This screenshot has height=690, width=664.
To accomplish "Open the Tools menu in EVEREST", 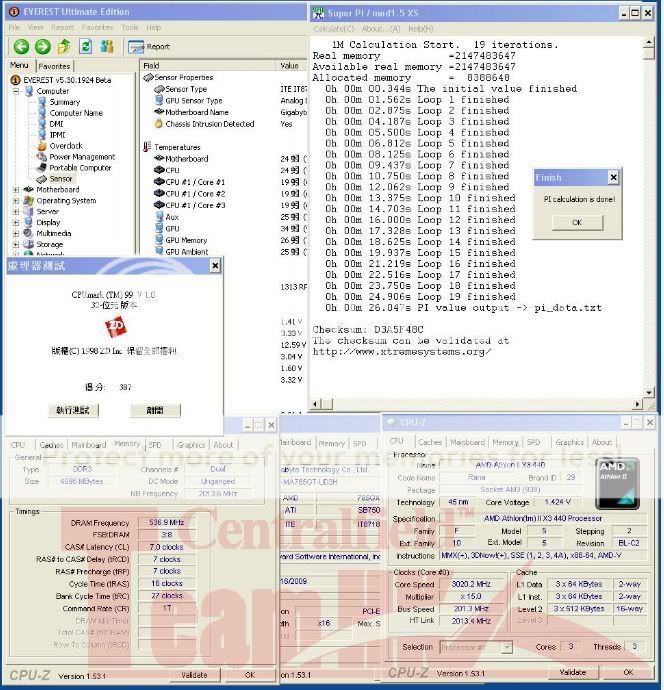I will click(130, 27).
